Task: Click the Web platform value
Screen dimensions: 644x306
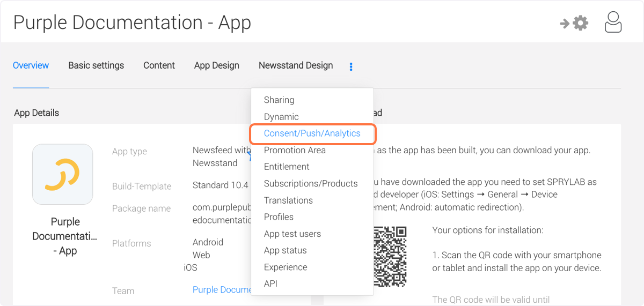Action: point(201,255)
